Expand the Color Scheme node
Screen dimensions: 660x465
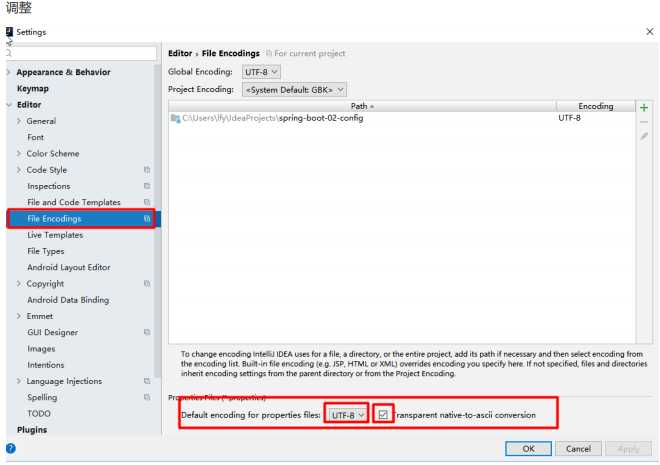(x=19, y=154)
